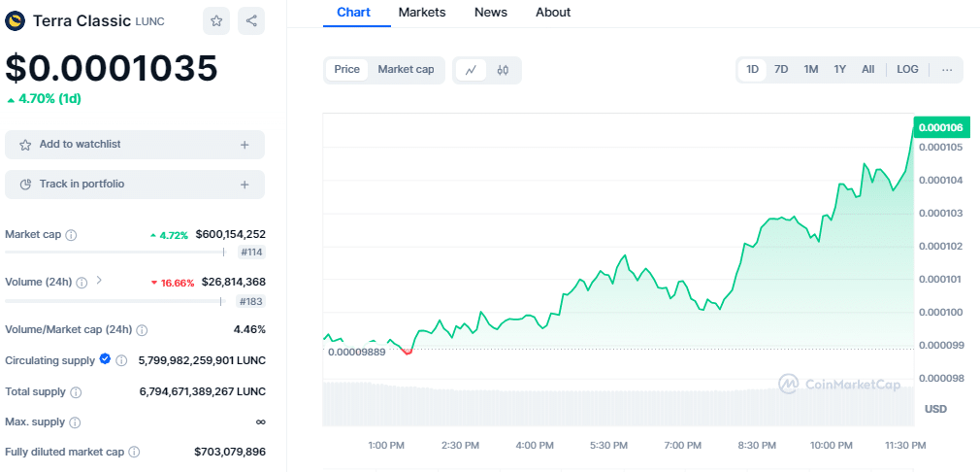This screenshot has width=980, height=472.
Task: Toggle LOG scale on chart
Action: tap(907, 69)
